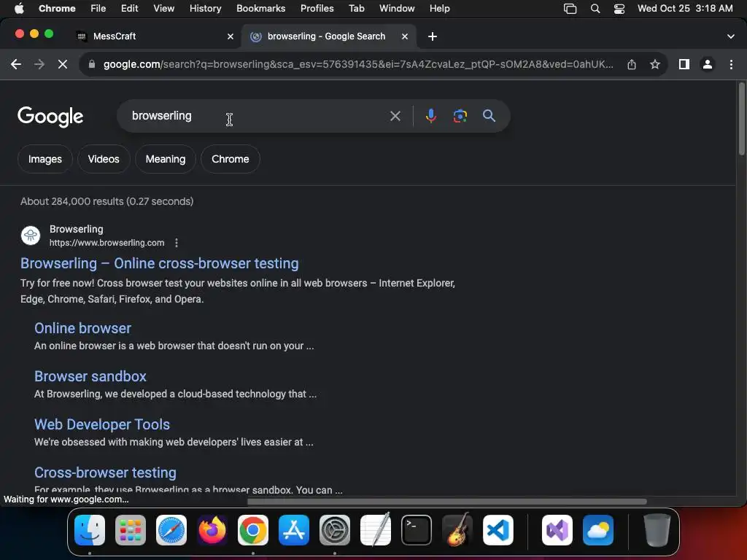This screenshot has width=747, height=560.
Task: Open App Store from the dock
Action: click(294, 530)
